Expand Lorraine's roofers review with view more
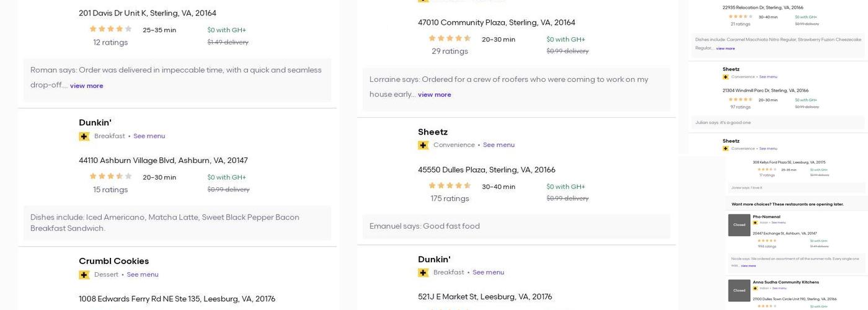 click(434, 95)
